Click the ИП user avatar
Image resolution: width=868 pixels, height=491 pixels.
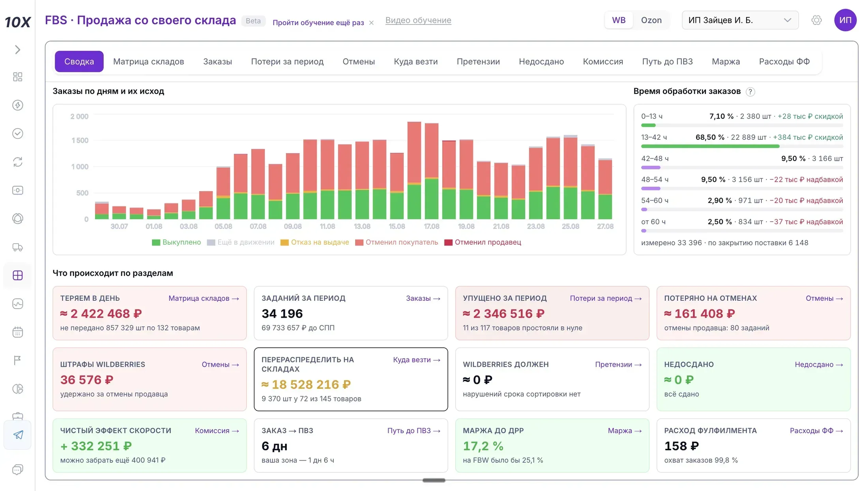pyautogui.click(x=845, y=20)
